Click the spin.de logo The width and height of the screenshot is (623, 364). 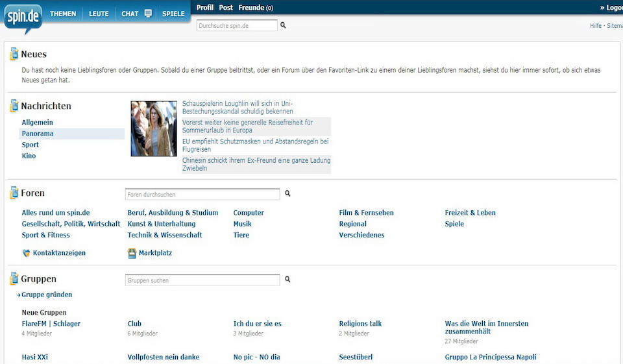coord(23,18)
